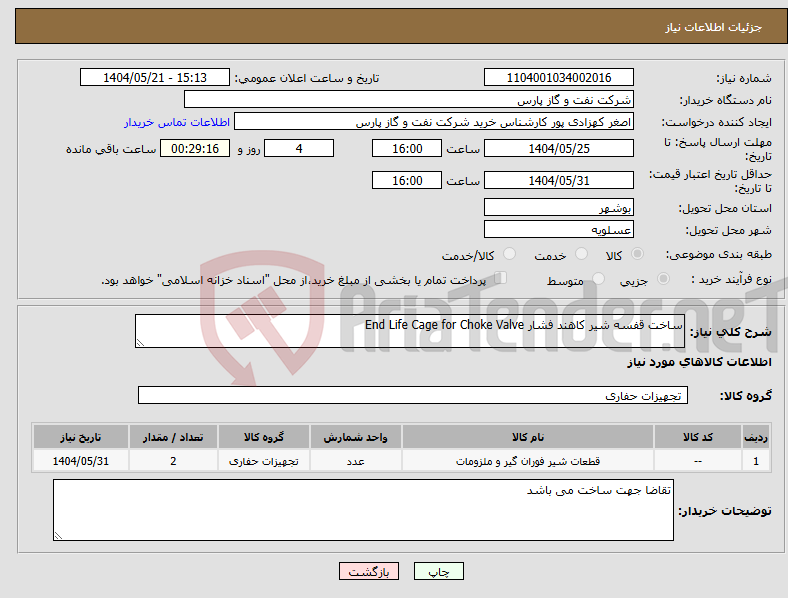Click the resize handle of buyer notes textarea
The image size is (788, 598).
tap(58, 536)
